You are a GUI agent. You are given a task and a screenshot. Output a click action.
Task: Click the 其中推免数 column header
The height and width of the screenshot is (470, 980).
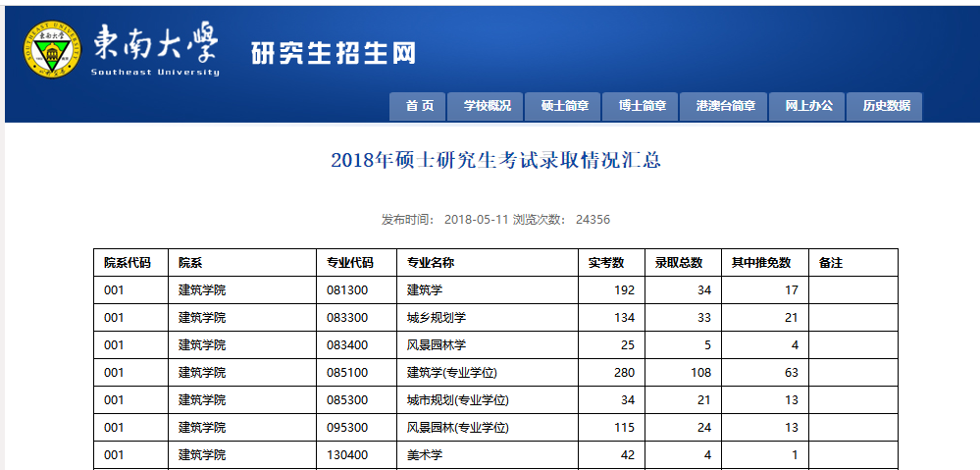[761, 263]
